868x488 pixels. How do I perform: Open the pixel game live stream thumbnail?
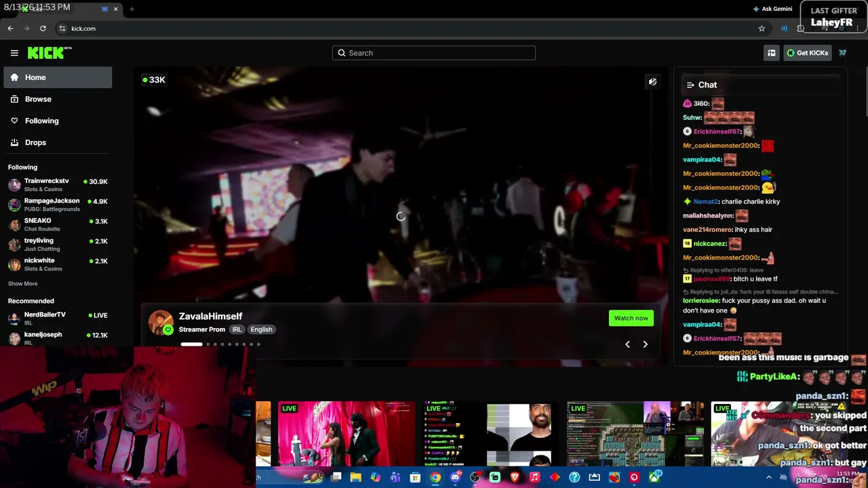click(x=635, y=434)
